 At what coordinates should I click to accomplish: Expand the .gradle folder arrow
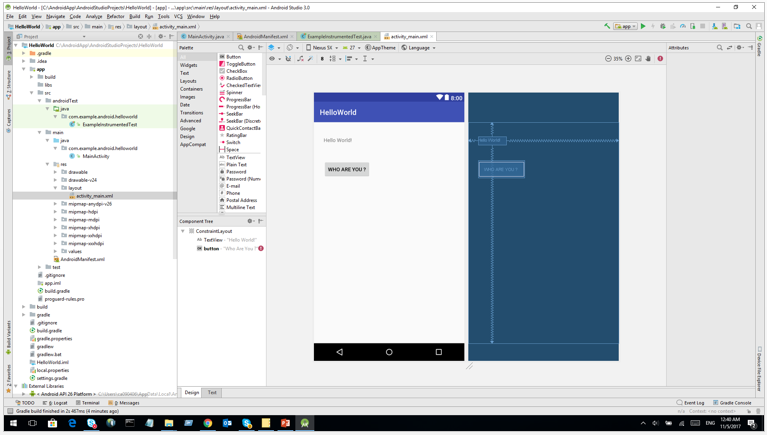pos(24,53)
